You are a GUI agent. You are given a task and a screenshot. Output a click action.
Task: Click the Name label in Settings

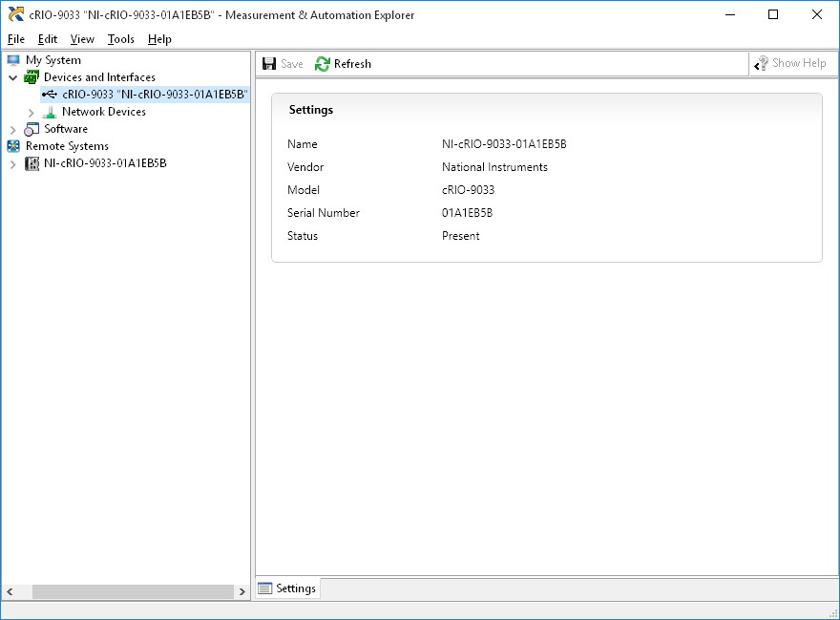pyautogui.click(x=303, y=143)
